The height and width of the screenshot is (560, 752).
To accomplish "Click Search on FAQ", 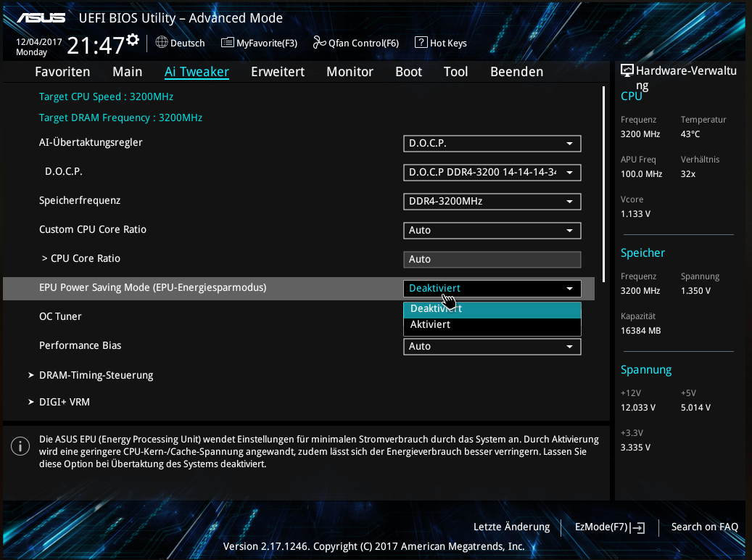I will coord(705,527).
